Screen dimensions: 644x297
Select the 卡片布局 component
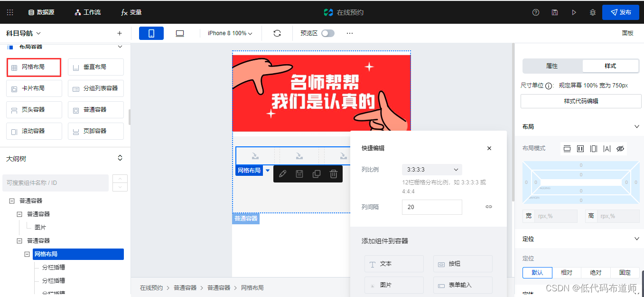click(x=34, y=88)
